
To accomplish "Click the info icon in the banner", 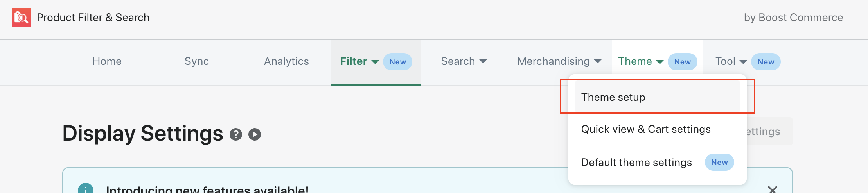I will [86, 189].
